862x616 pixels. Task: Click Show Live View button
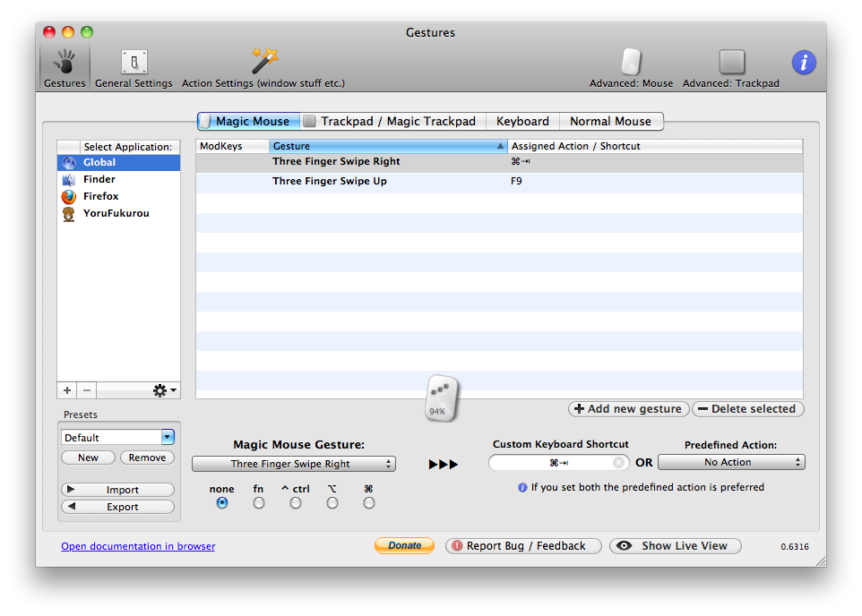(675, 545)
